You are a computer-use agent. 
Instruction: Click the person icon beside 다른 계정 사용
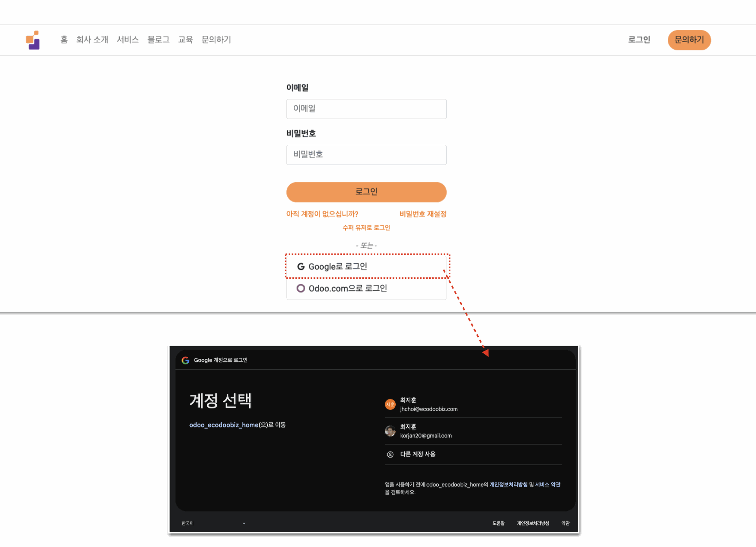pos(390,455)
